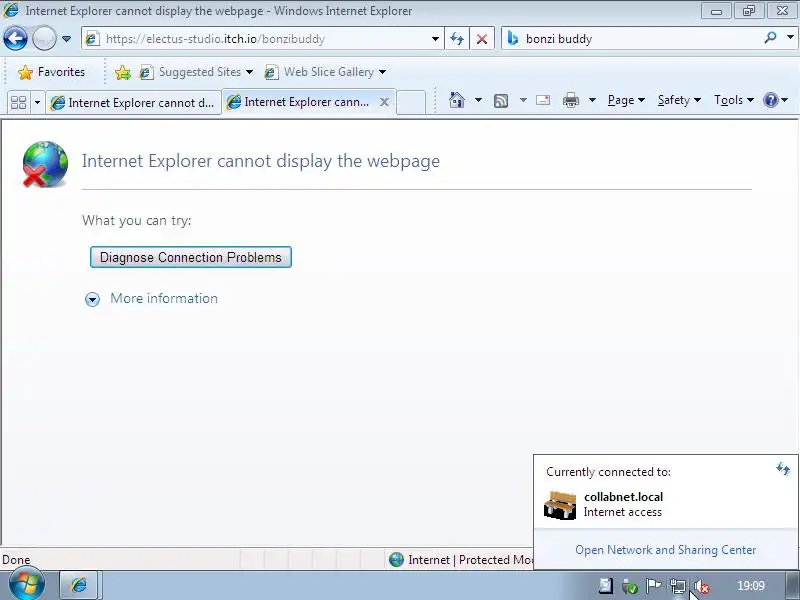Open the Help question mark menu

pos(776,100)
